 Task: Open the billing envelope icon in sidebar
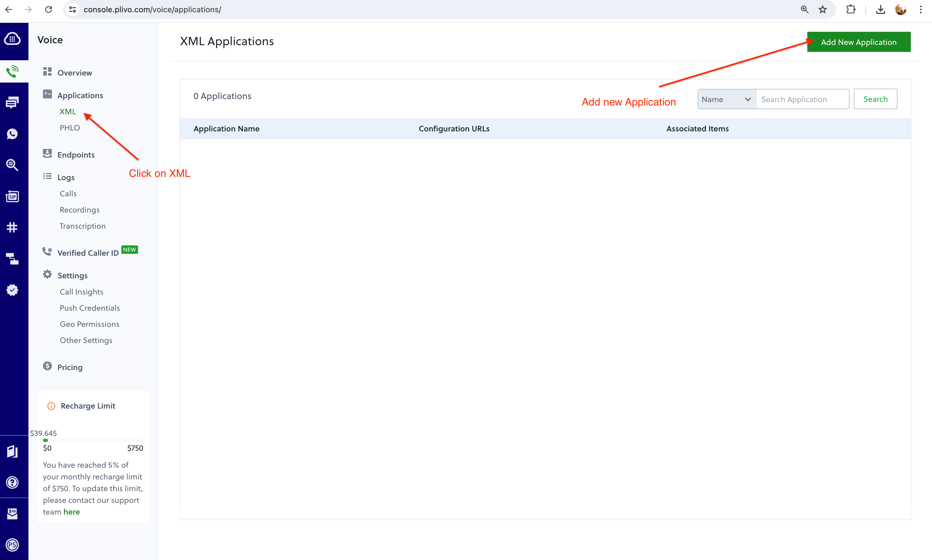[x=13, y=514]
